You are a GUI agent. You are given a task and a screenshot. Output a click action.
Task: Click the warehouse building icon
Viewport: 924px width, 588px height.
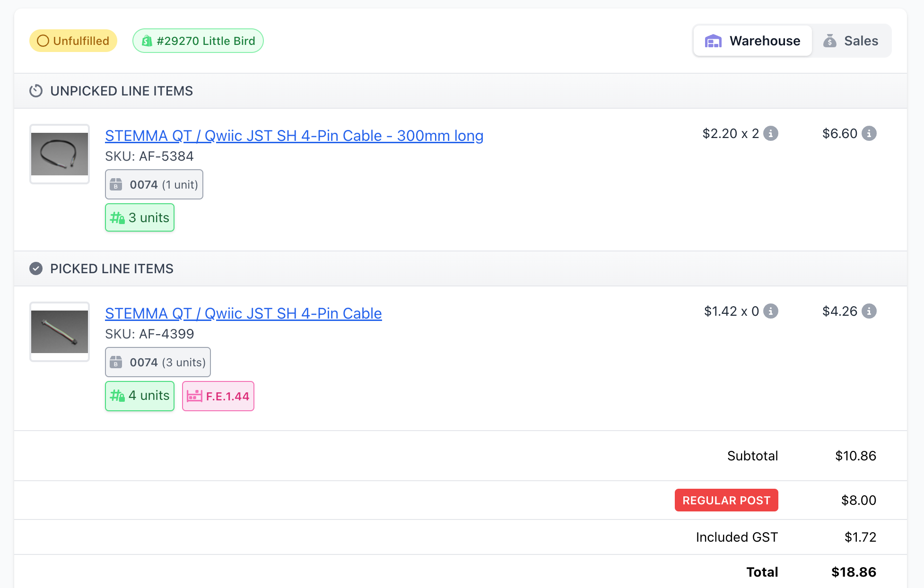713,41
